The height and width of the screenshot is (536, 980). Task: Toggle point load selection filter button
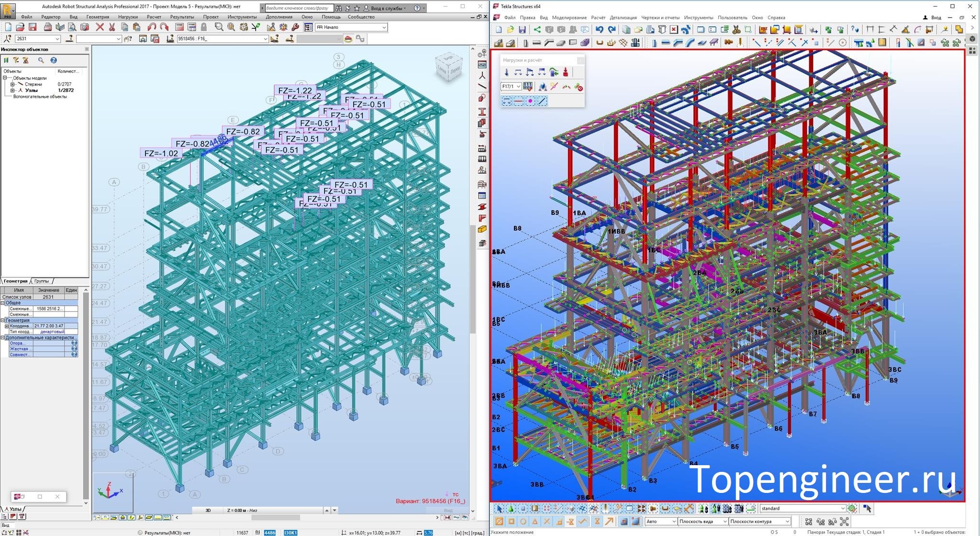pyautogui.click(x=530, y=101)
